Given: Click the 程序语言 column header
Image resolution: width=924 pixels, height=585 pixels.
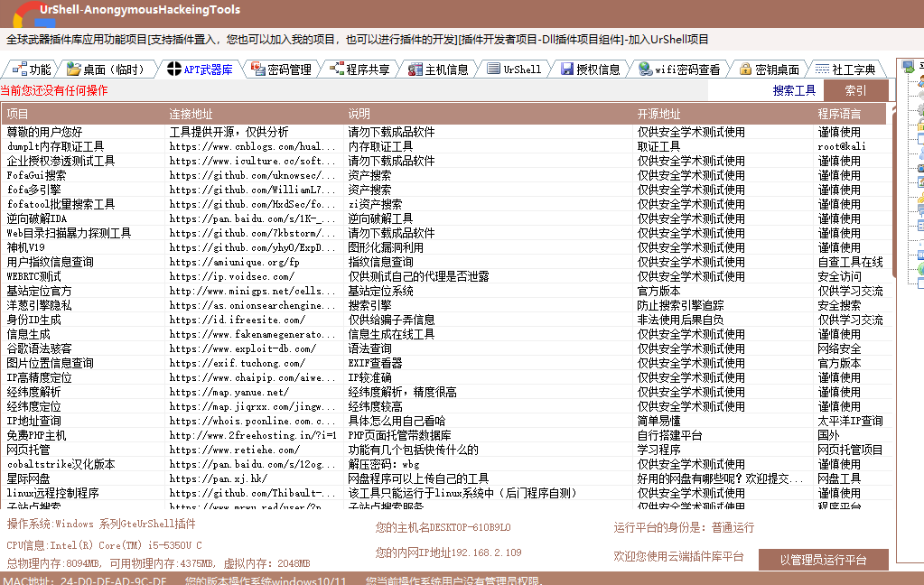Looking at the screenshot, I should coord(850,114).
